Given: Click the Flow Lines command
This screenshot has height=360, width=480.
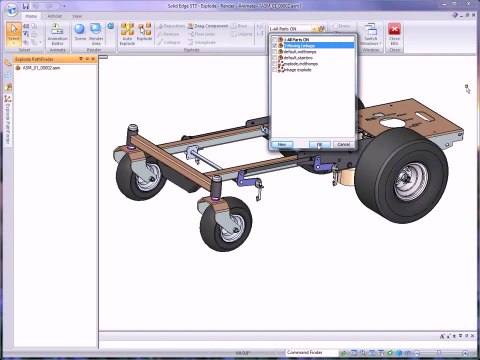Looking at the screenshot, I should (201, 34).
